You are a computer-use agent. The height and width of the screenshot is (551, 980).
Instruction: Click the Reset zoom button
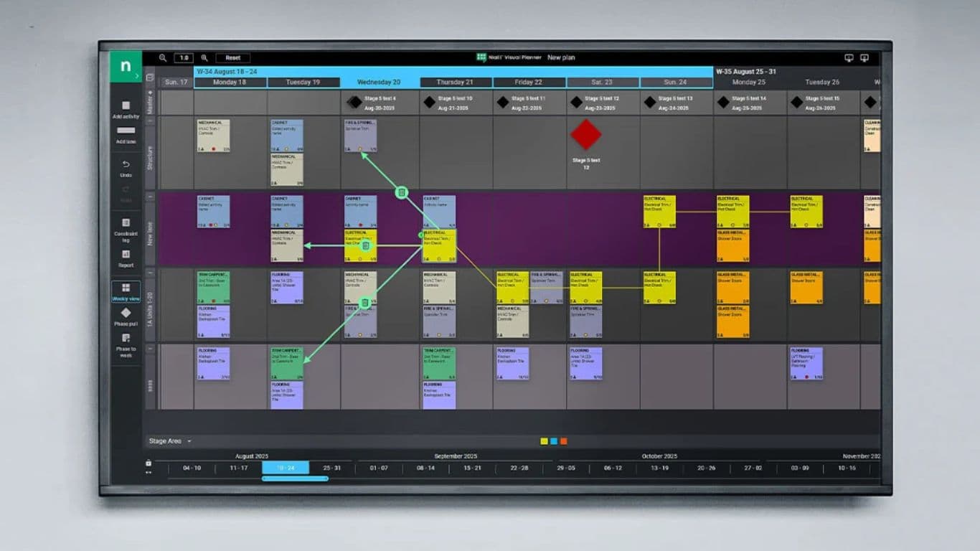(233, 58)
